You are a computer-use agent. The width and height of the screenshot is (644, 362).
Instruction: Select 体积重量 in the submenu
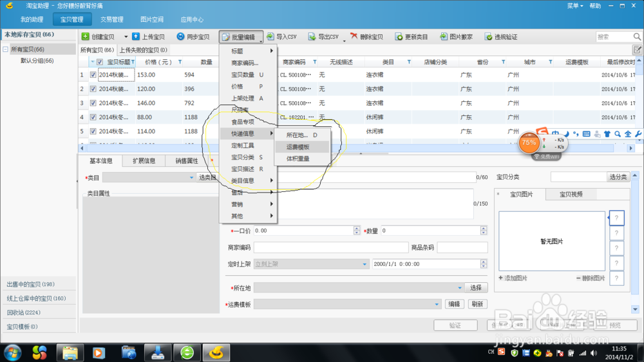tap(302, 158)
